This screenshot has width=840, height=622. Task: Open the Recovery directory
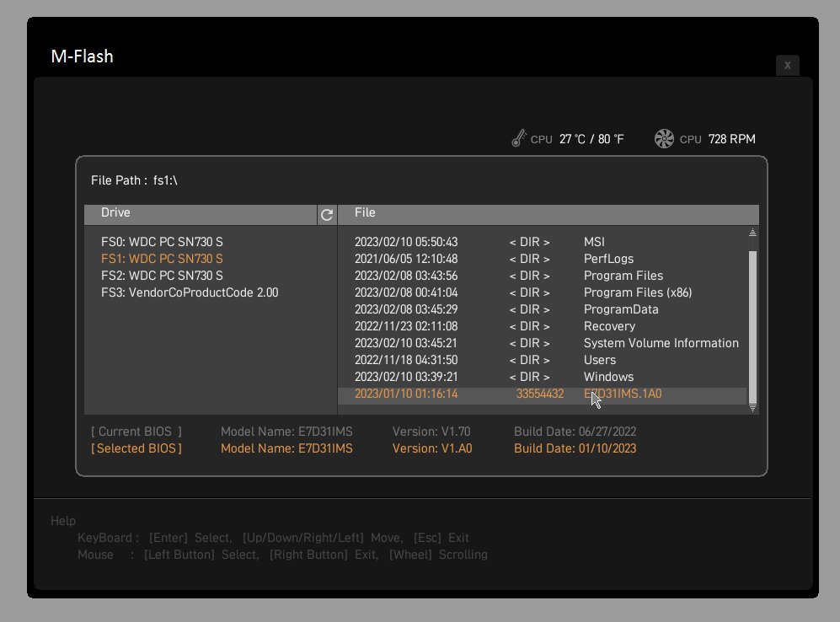(x=609, y=326)
